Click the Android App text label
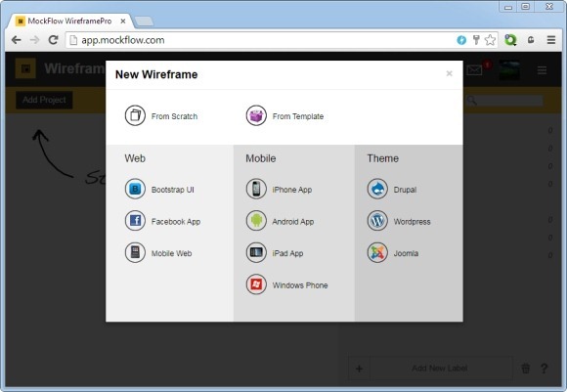Image resolution: width=567 pixels, height=392 pixels. tap(293, 222)
